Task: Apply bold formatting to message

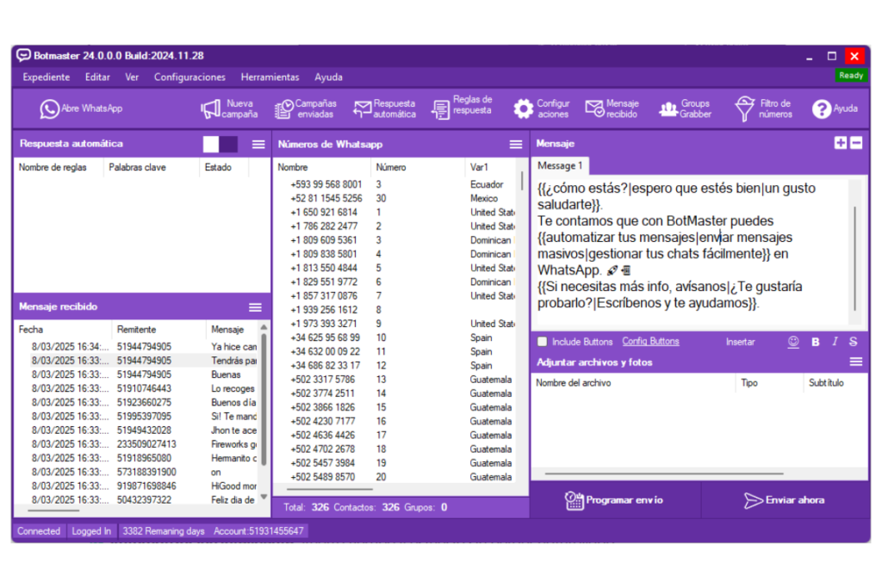Action: (815, 342)
